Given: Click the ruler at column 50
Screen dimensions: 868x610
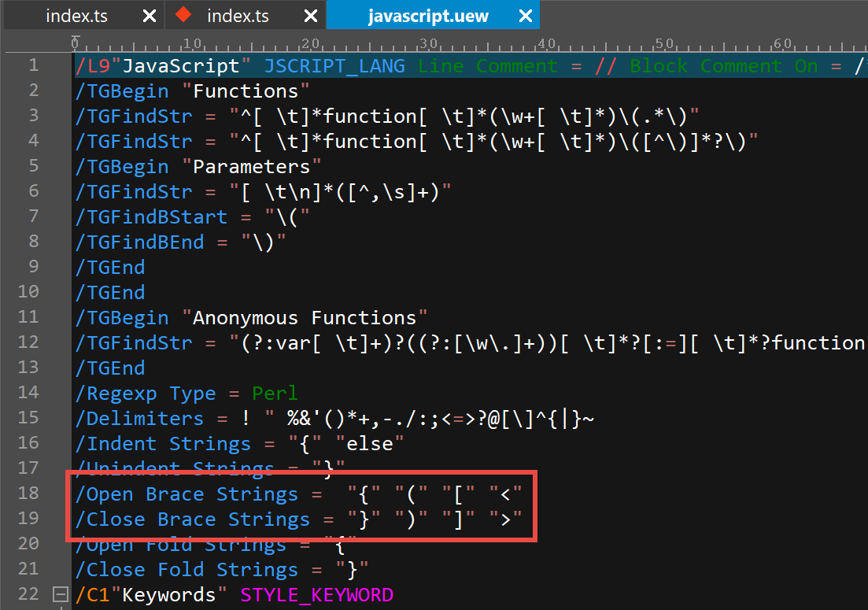Looking at the screenshot, I should click(664, 44).
